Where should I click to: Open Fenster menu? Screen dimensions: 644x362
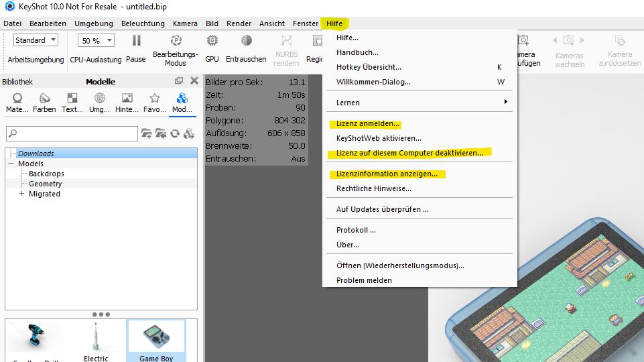[x=306, y=23]
